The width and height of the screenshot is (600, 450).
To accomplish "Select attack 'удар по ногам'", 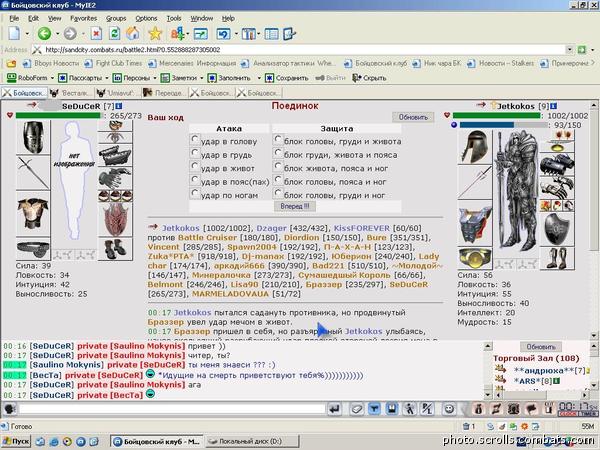I will coord(195,193).
